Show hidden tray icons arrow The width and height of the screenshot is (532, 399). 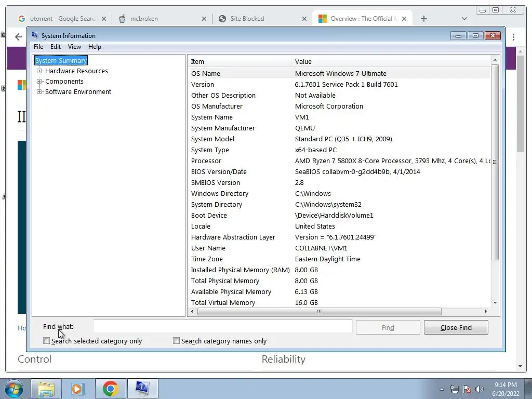(x=442, y=390)
